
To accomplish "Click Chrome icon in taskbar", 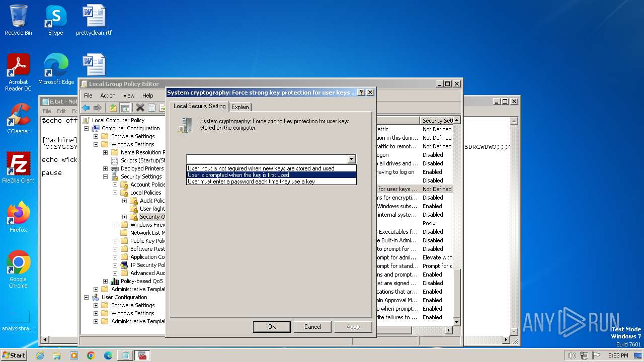I will coord(91,355).
